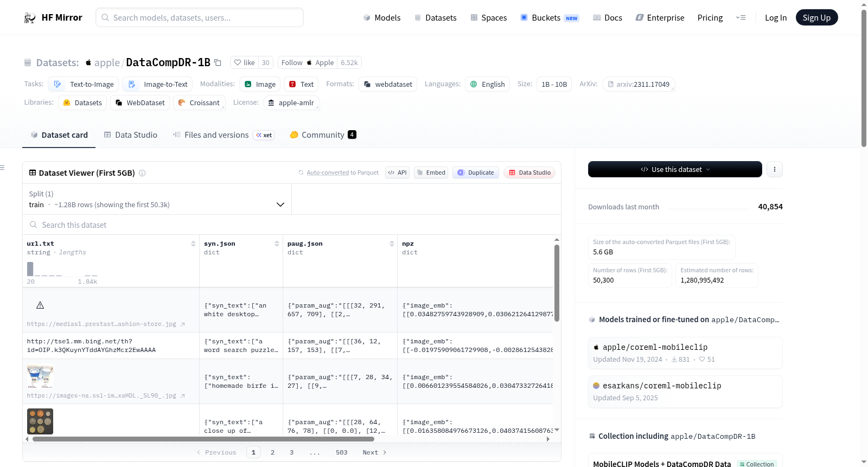Click the url.txt lengths histogram bar

point(30,269)
